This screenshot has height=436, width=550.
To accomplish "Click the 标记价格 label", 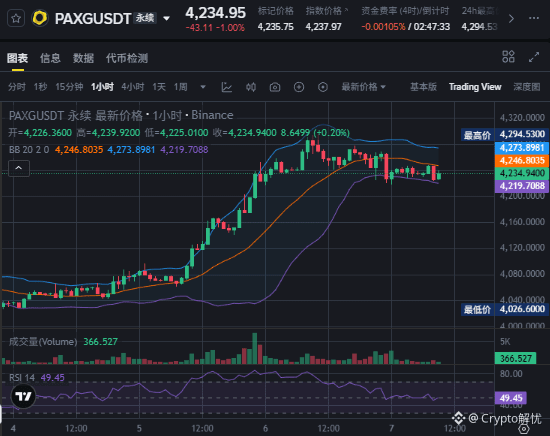I will pyautogui.click(x=275, y=11).
